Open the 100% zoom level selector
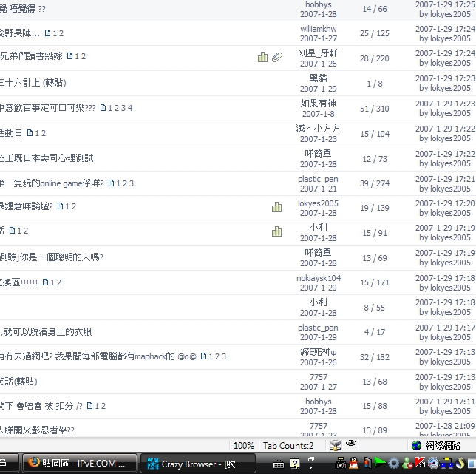476x474 pixels. coord(243,446)
